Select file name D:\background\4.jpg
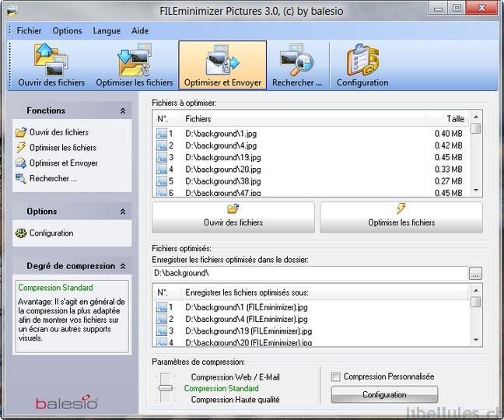This screenshot has height=420, width=504. pyautogui.click(x=221, y=145)
